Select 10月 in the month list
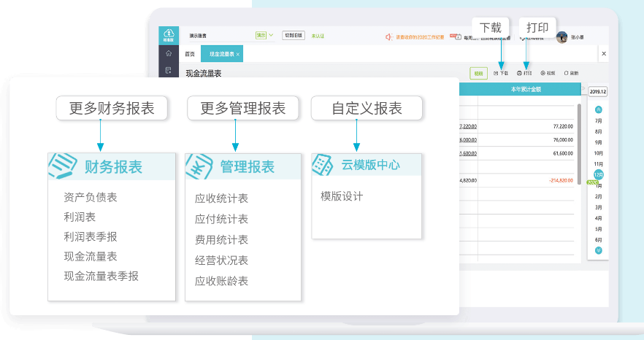The image size is (644, 340). coord(599,153)
